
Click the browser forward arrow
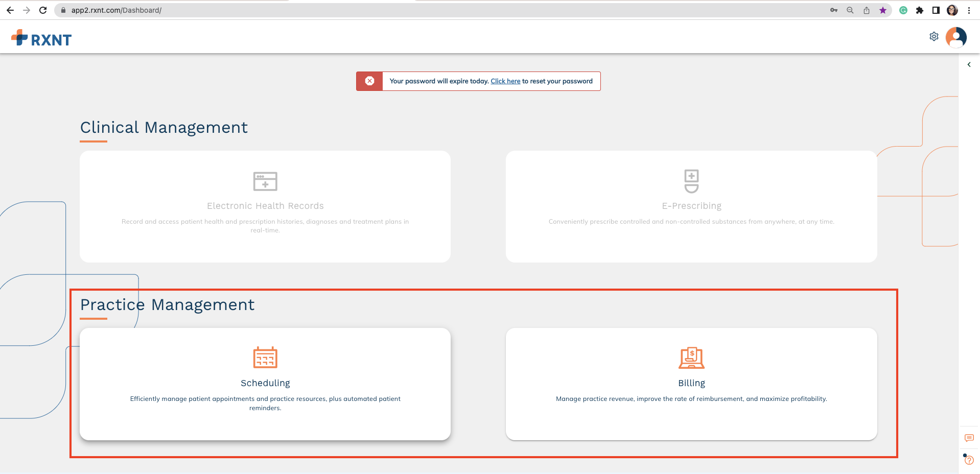[27, 10]
